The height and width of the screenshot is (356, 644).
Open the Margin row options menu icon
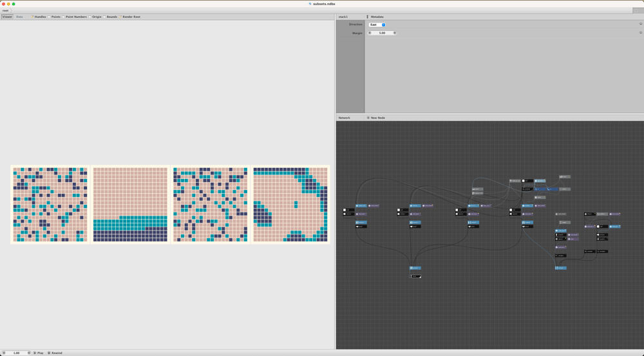click(640, 32)
